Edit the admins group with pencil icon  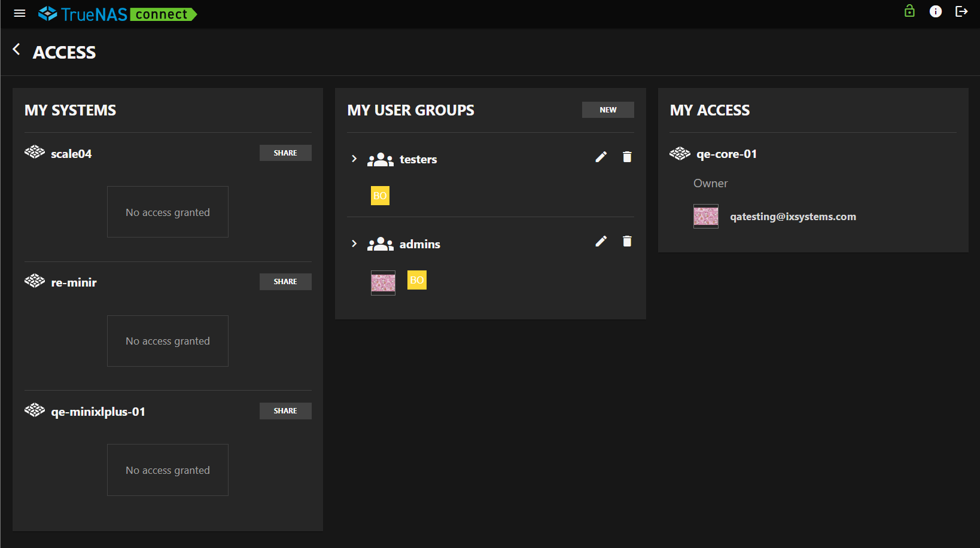coord(601,241)
